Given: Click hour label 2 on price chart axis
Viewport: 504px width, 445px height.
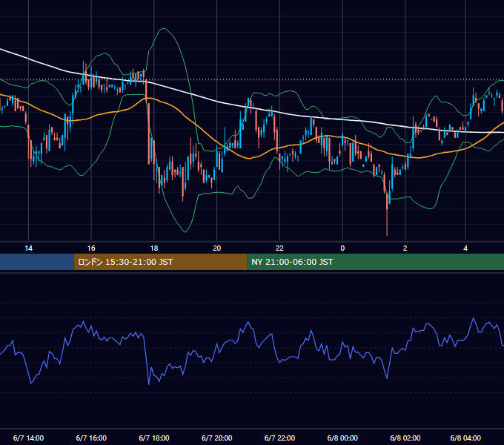Looking at the screenshot, I should [405, 248].
